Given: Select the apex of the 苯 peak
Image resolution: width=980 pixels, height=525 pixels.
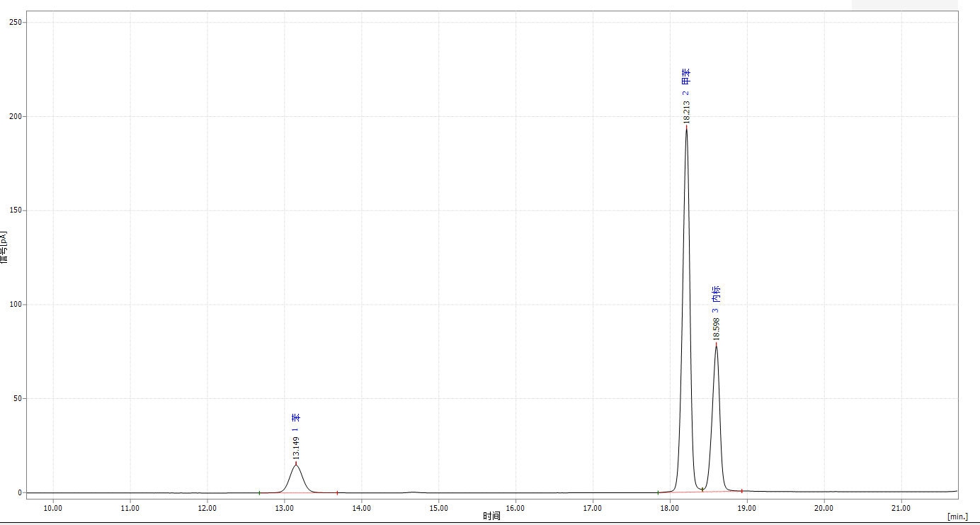Looking at the screenshot, I should pyautogui.click(x=296, y=464).
